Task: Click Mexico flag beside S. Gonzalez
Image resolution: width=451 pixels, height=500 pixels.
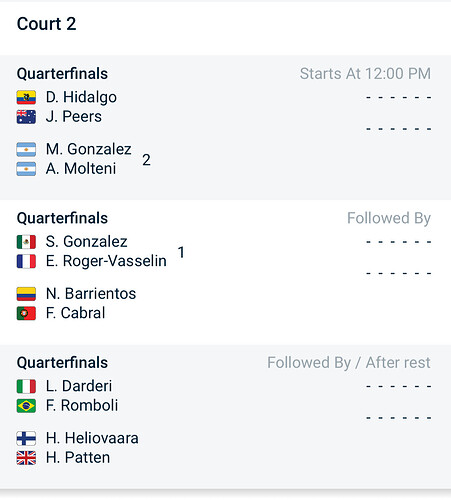Action: [x=26, y=242]
